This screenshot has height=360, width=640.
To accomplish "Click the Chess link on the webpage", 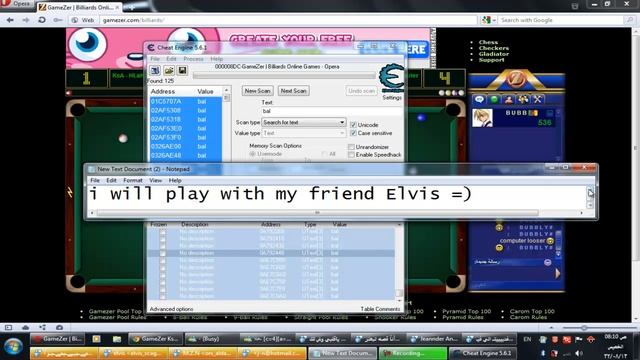I will coord(488,42).
